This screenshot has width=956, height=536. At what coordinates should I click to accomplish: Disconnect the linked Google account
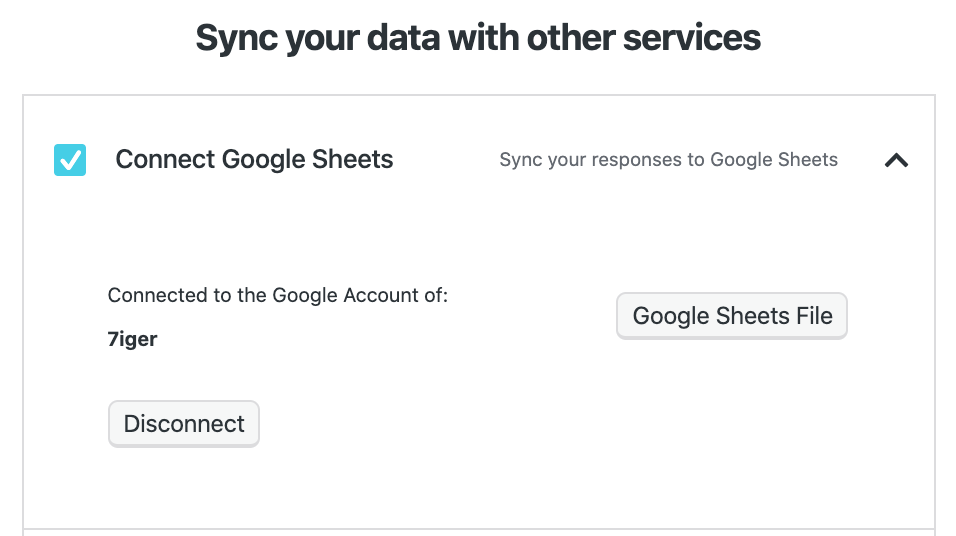184,424
